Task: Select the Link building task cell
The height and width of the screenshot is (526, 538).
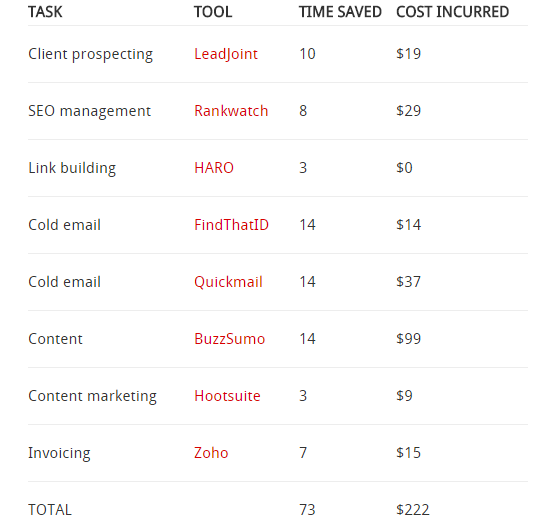Action: tap(72, 168)
